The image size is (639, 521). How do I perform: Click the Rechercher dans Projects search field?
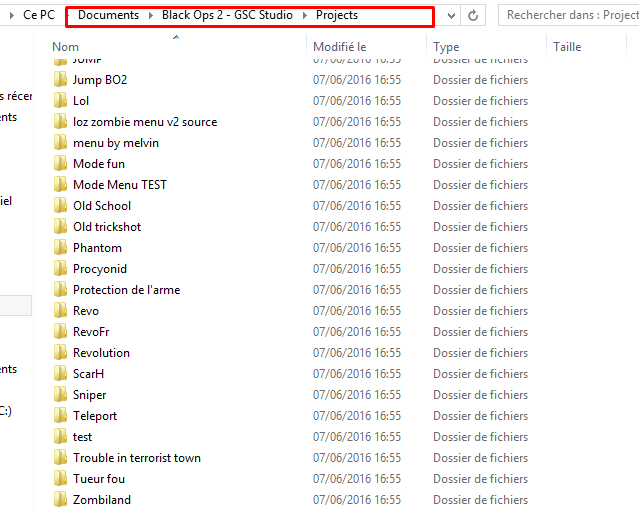[569, 15]
